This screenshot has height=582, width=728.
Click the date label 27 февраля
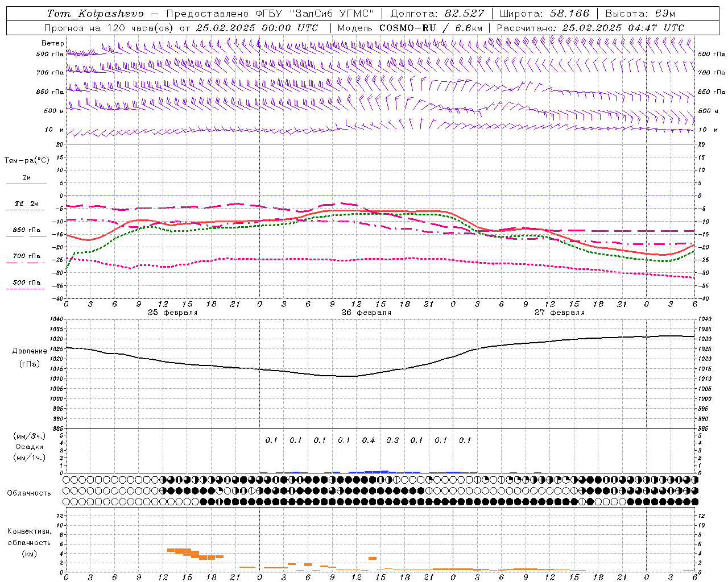pos(560,313)
